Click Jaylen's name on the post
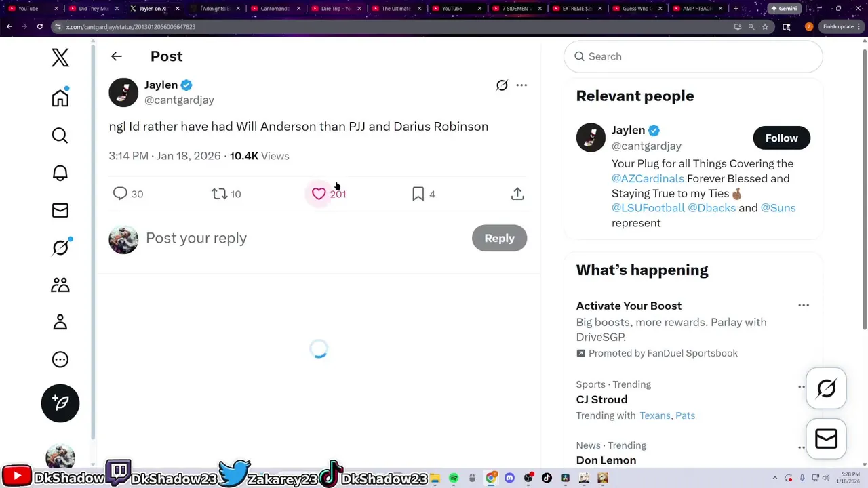Screen dimensions: 868x488 [x=161, y=85]
